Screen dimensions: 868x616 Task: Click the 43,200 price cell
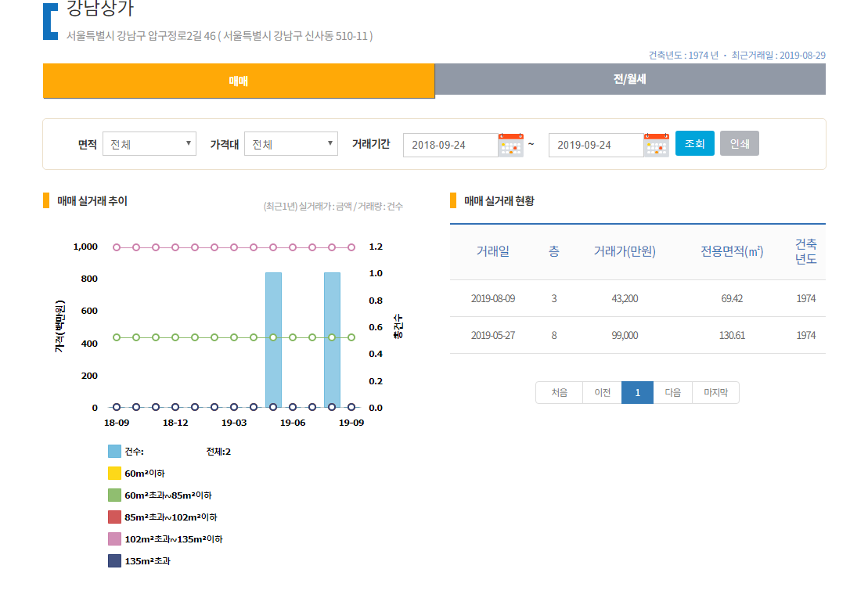(625, 298)
